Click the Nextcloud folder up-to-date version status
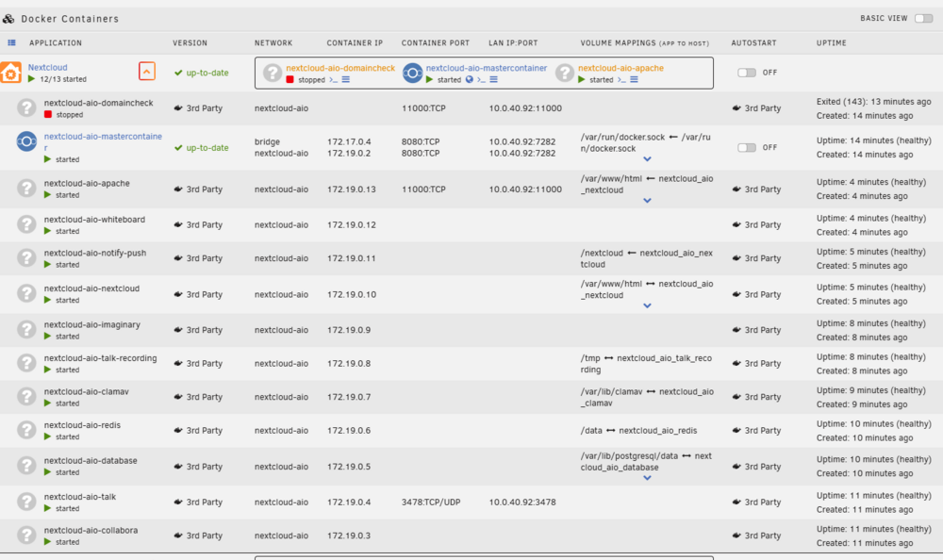The height and width of the screenshot is (560, 943). click(x=202, y=73)
